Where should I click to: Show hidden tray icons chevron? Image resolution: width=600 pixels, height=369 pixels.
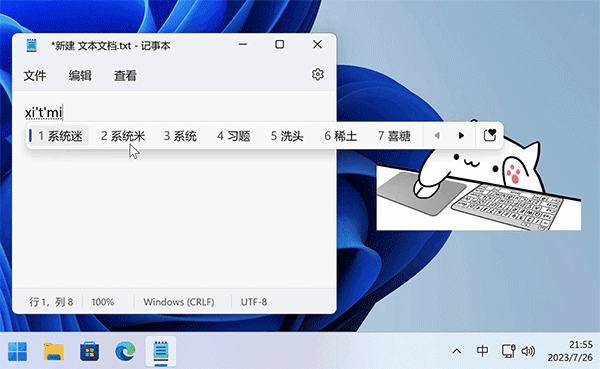(x=457, y=351)
